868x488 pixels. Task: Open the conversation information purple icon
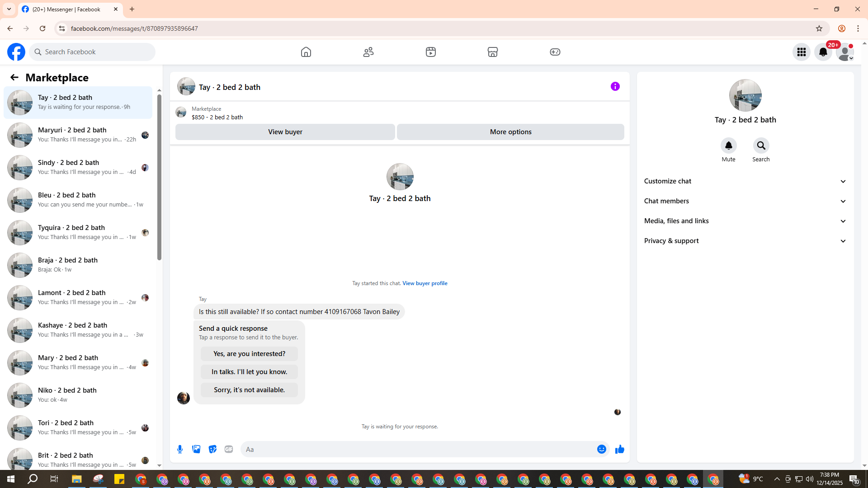tap(615, 86)
